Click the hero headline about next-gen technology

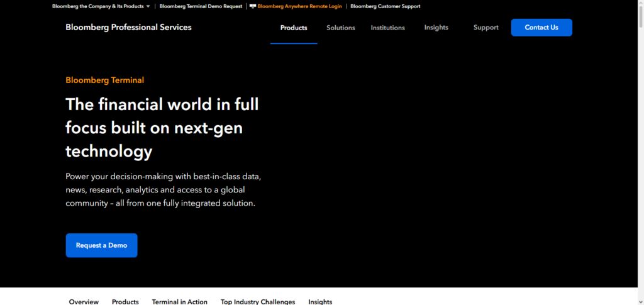(162, 128)
